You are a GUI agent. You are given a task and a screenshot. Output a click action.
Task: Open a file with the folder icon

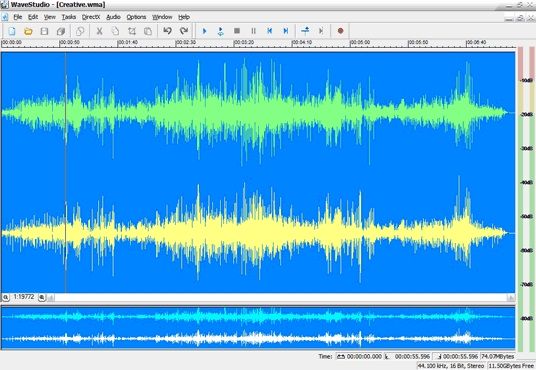[28, 31]
